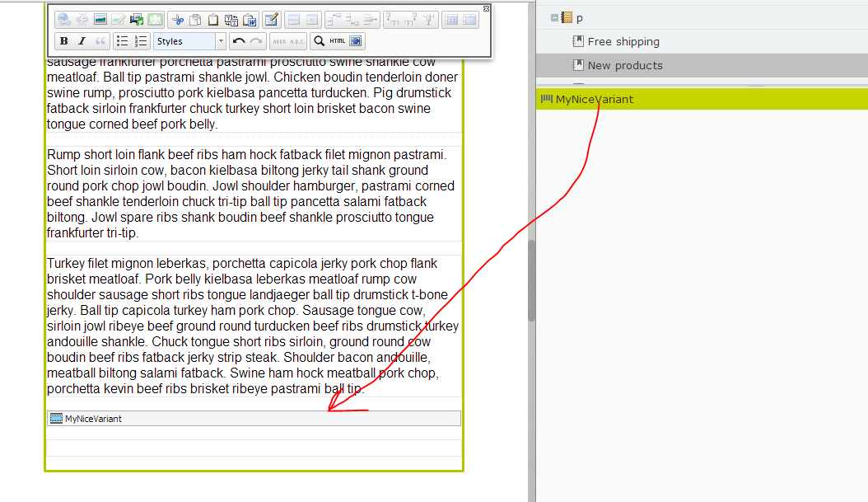Toggle fullscreen editor mode icon
This screenshot has height=502, width=868.
click(356, 41)
